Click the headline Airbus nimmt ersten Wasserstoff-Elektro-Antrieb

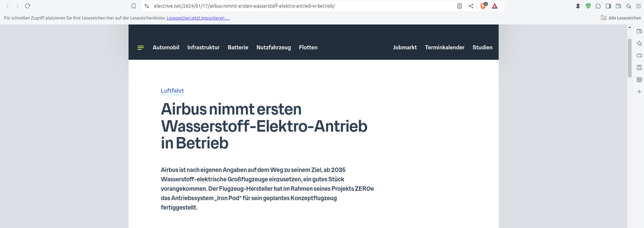click(264, 126)
